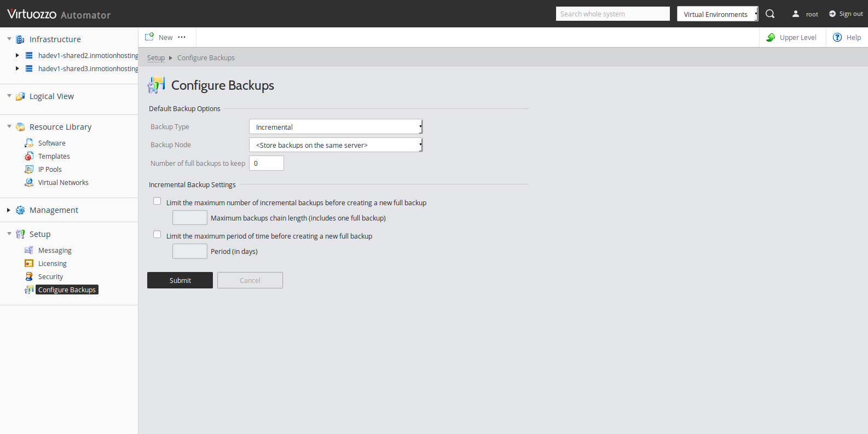Viewport: 868px width, 434px height.
Task: Follow the Setup breadcrumb link
Action: (x=156, y=58)
